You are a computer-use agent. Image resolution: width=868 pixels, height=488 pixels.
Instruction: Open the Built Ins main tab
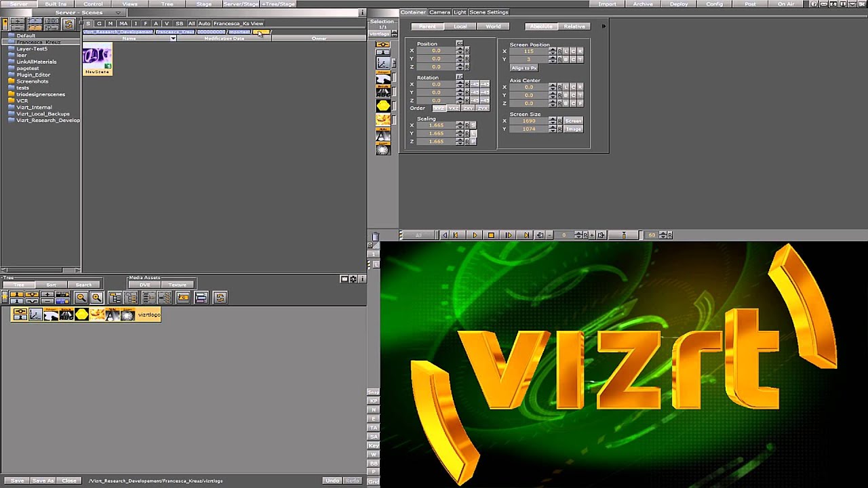(56, 4)
